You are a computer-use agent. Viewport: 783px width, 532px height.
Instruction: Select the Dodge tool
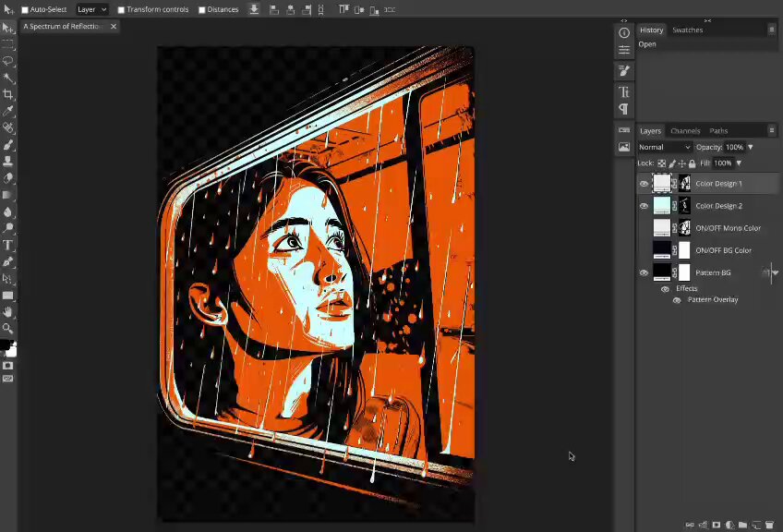[x=8, y=228]
